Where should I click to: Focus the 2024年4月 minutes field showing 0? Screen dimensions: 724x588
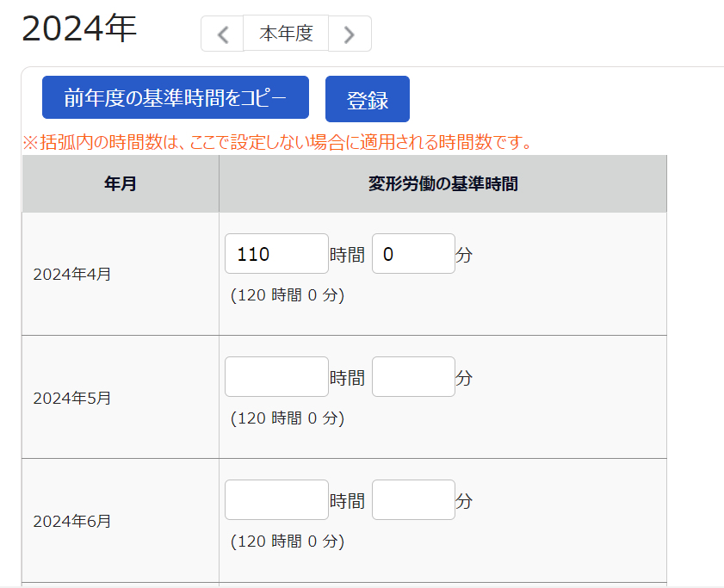point(414,254)
